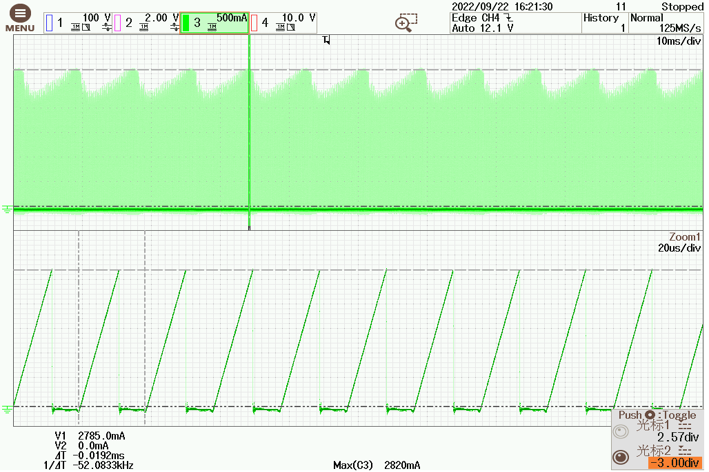Screen dimensions: 709x472
Task: Select the 光标2 cursor radio button
Action: 621,457
